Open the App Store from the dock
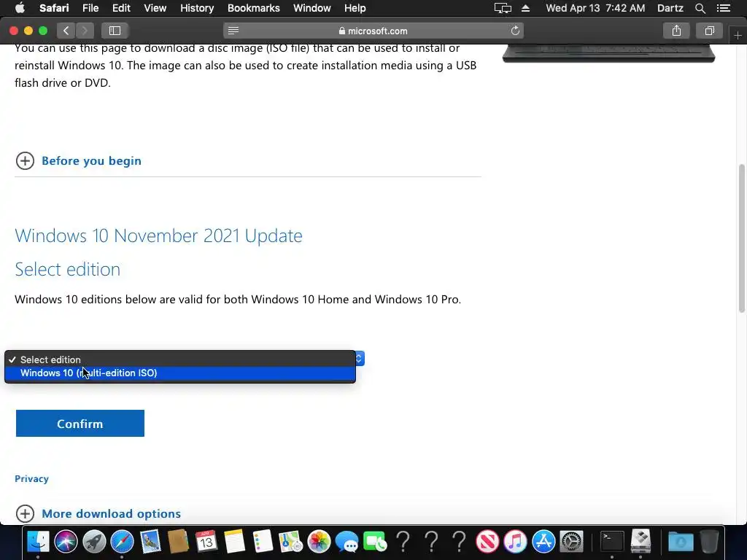The image size is (747, 560). [x=543, y=542]
